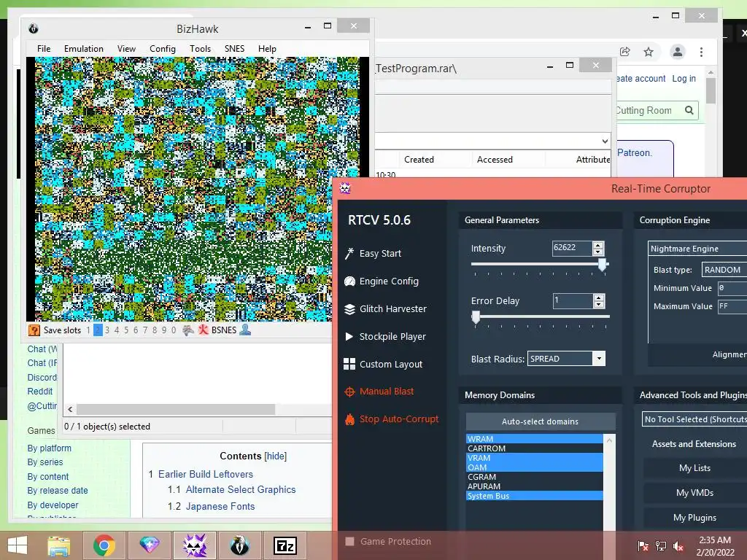Click the gamepad icon in BizHawk status bar
Viewport: 747px width, 560px height.
tap(188, 330)
